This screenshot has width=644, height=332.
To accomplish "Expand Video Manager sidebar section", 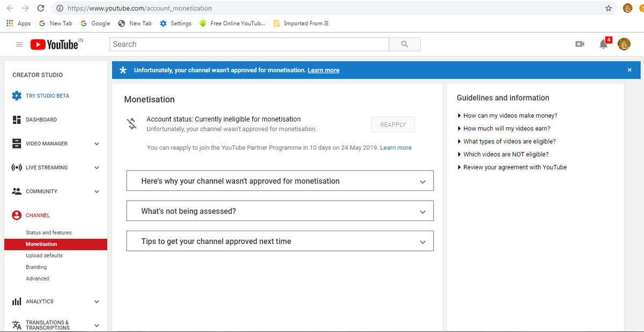I will click(x=97, y=144).
